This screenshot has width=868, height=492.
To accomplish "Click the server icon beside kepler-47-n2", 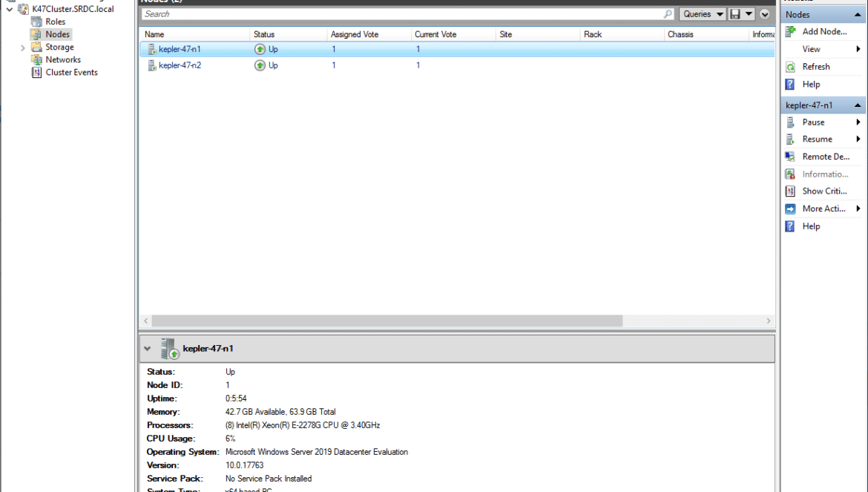I will point(151,65).
